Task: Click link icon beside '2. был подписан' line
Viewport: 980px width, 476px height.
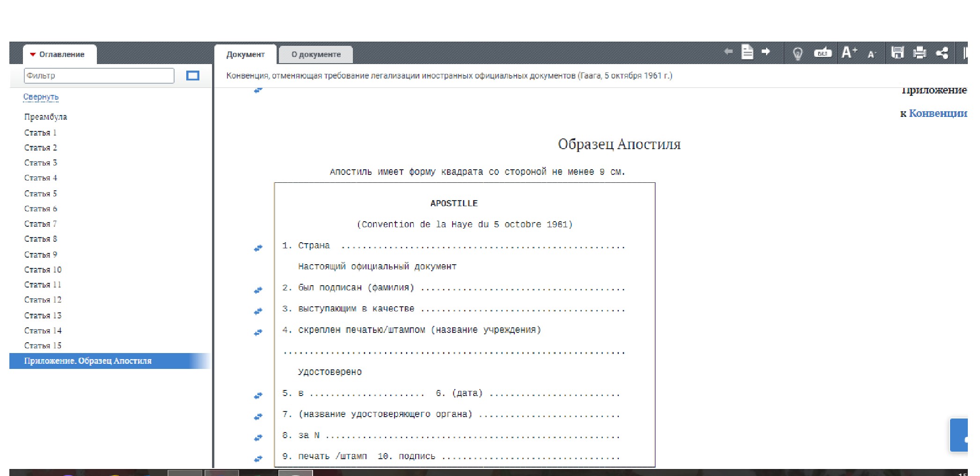Action: (258, 290)
